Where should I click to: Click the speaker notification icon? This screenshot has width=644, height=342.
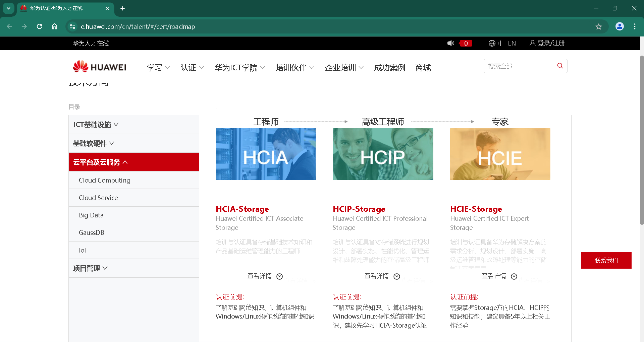coord(450,43)
